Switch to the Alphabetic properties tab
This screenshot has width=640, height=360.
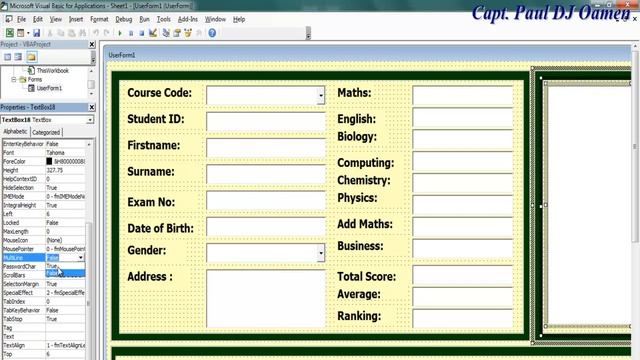pyautogui.click(x=16, y=132)
